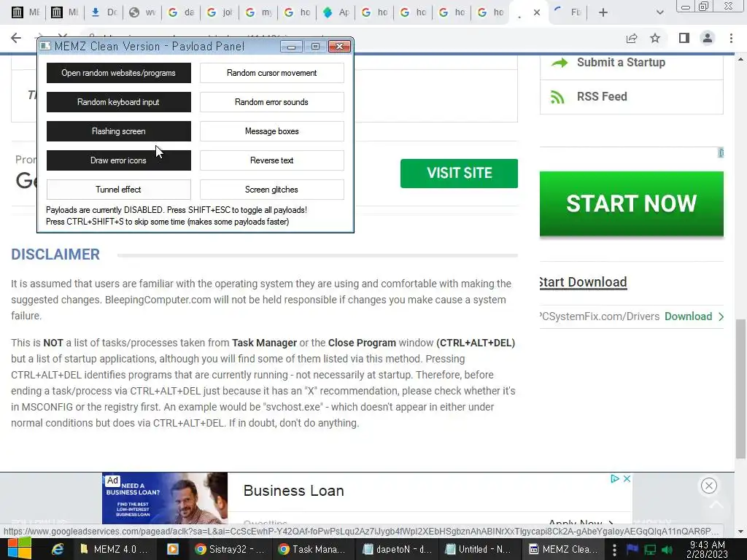This screenshot has width=747, height=560.
Task: Toggle Random keyboard input payload
Action: point(119,102)
